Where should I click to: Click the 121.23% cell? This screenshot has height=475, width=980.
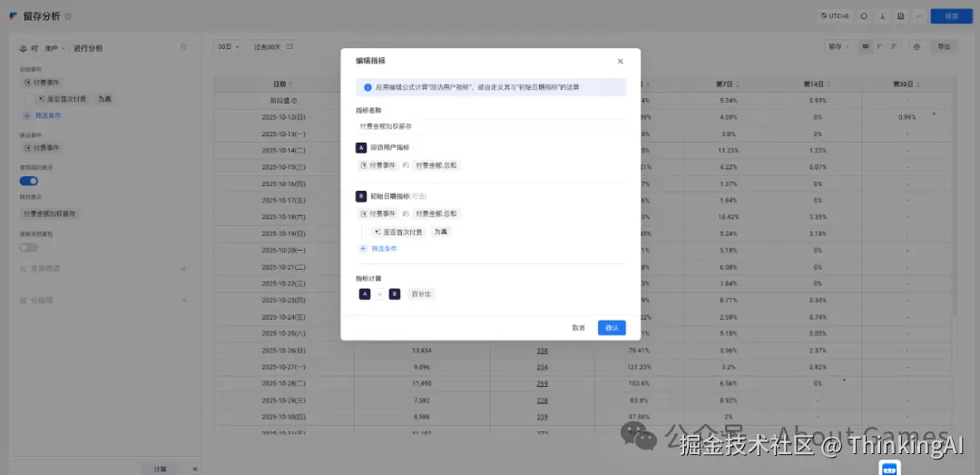(x=638, y=367)
